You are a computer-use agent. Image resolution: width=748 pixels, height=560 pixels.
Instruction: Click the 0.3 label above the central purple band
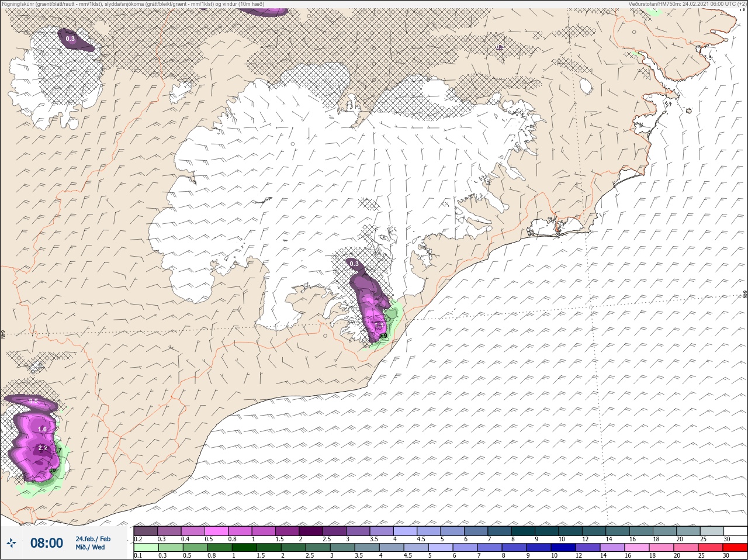(x=354, y=264)
